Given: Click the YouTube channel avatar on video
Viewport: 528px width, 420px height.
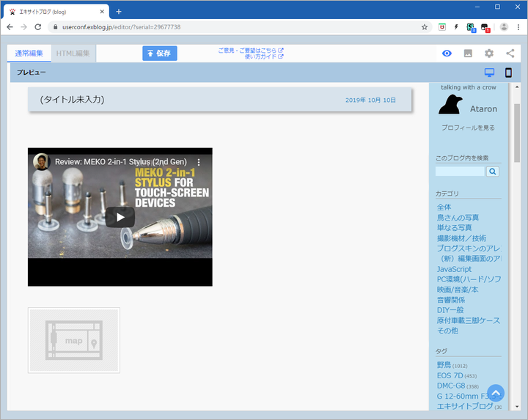Looking at the screenshot, I should point(41,161).
